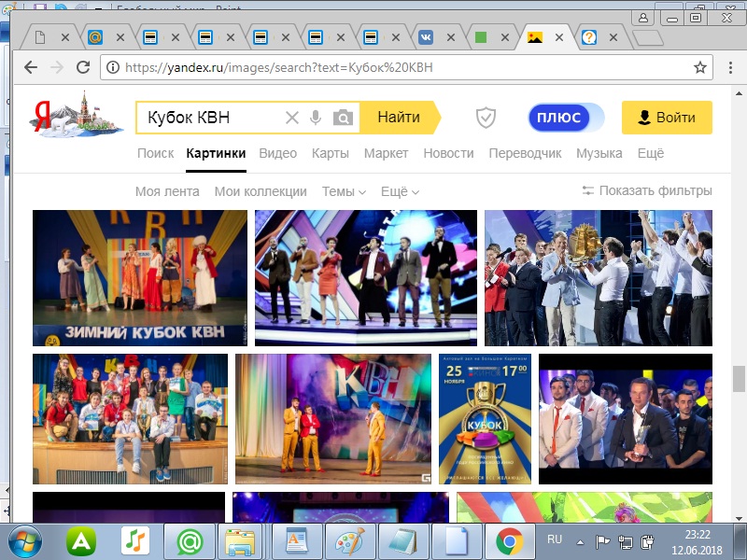747x560 pixels.
Task: Open the Chrome user profile icon
Action: tap(643, 18)
